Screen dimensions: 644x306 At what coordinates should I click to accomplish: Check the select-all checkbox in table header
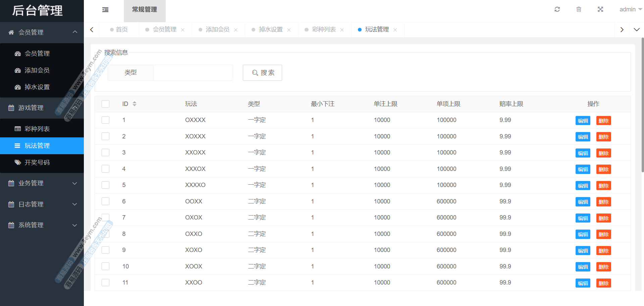(106, 104)
